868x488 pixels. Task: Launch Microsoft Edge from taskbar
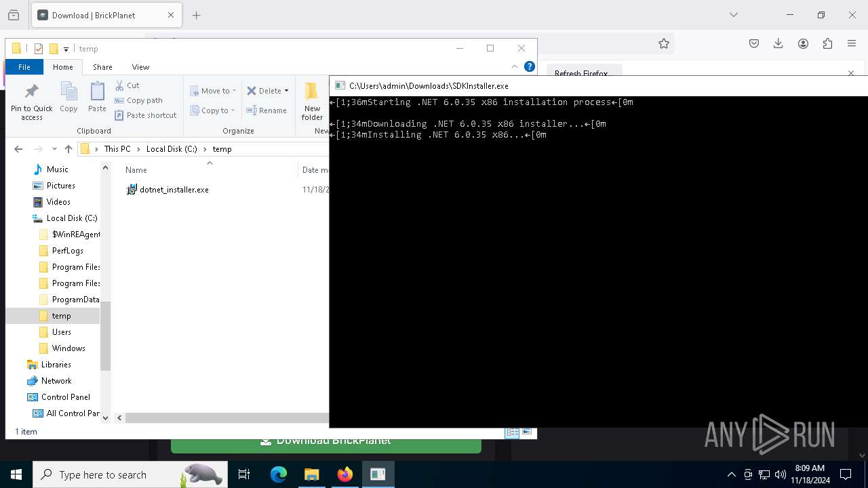(279, 474)
